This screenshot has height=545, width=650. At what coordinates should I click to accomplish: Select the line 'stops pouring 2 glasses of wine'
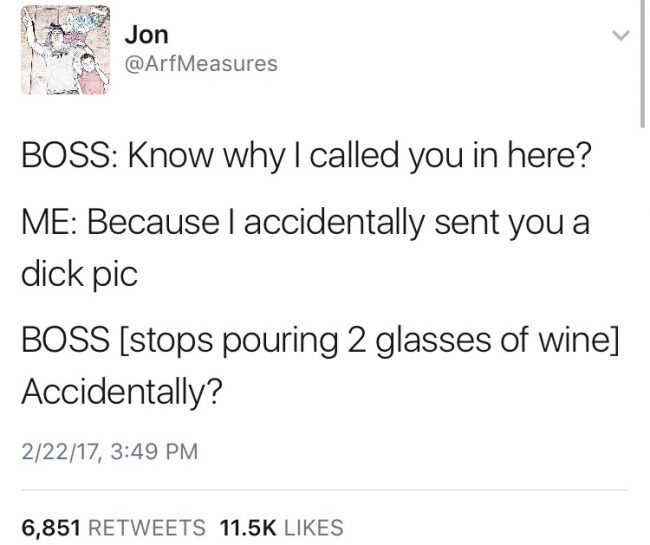368,342
